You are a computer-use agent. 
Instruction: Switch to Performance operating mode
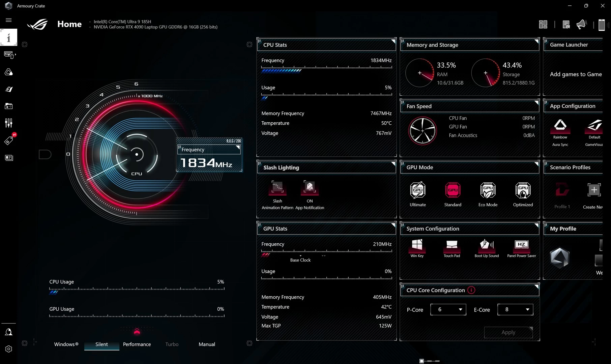[x=137, y=344]
